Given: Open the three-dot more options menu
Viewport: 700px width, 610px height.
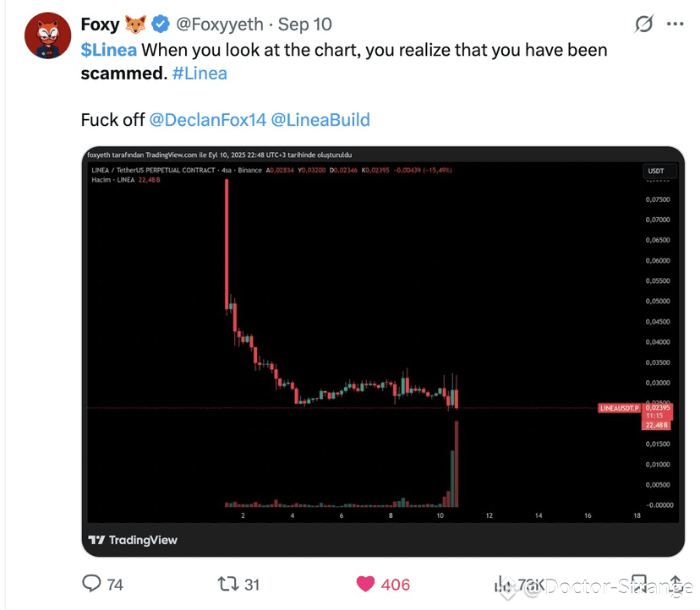Looking at the screenshot, I should (675, 25).
